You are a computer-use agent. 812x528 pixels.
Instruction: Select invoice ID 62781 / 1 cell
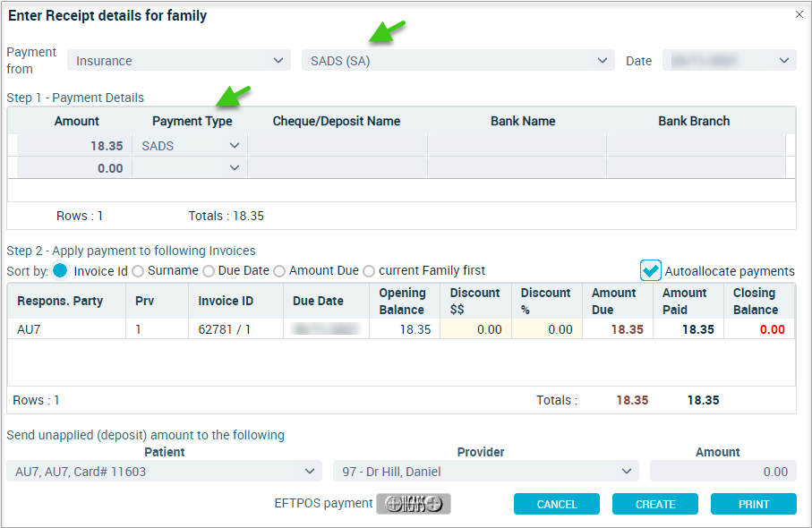235,329
